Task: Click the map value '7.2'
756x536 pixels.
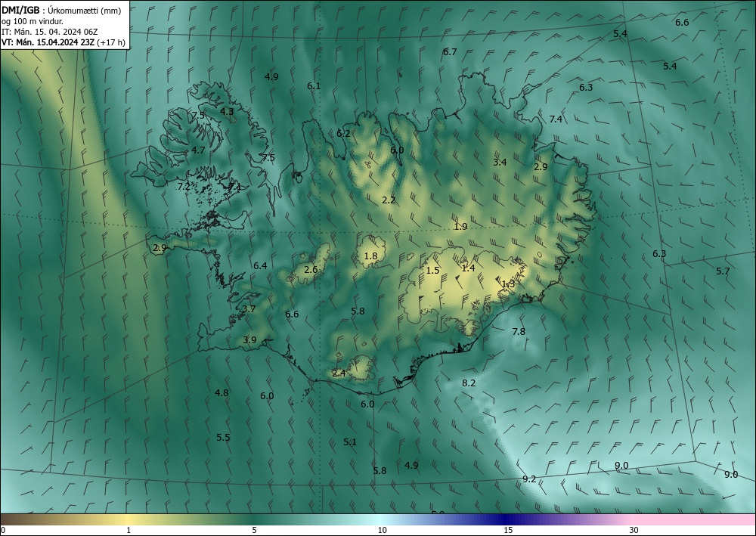Action: coord(184,186)
